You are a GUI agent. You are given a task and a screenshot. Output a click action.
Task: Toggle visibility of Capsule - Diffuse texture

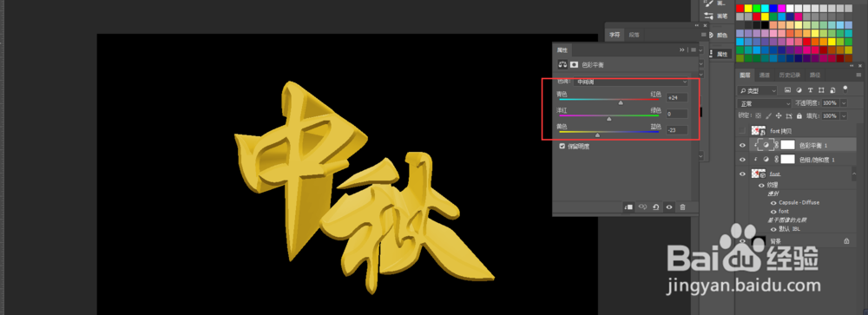pyautogui.click(x=773, y=202)
